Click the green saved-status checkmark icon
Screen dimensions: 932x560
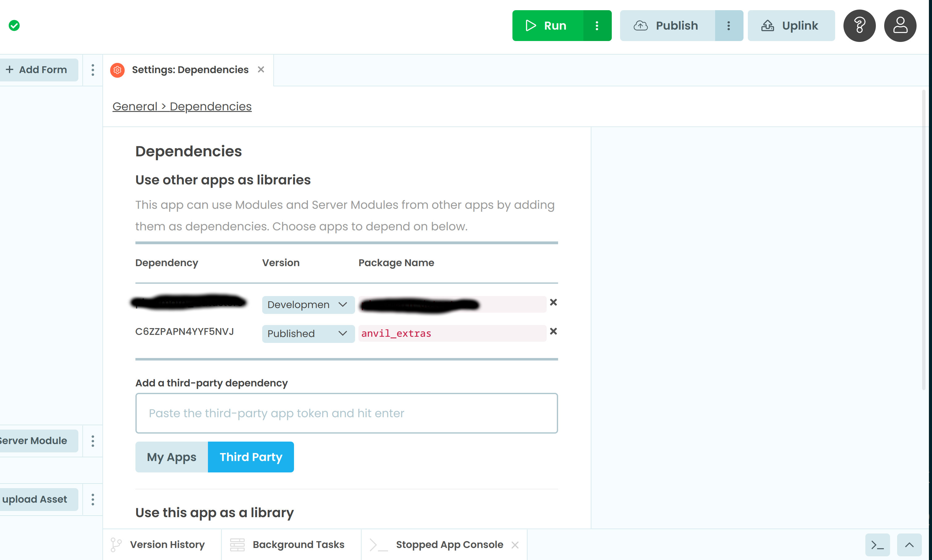[14, 25]
